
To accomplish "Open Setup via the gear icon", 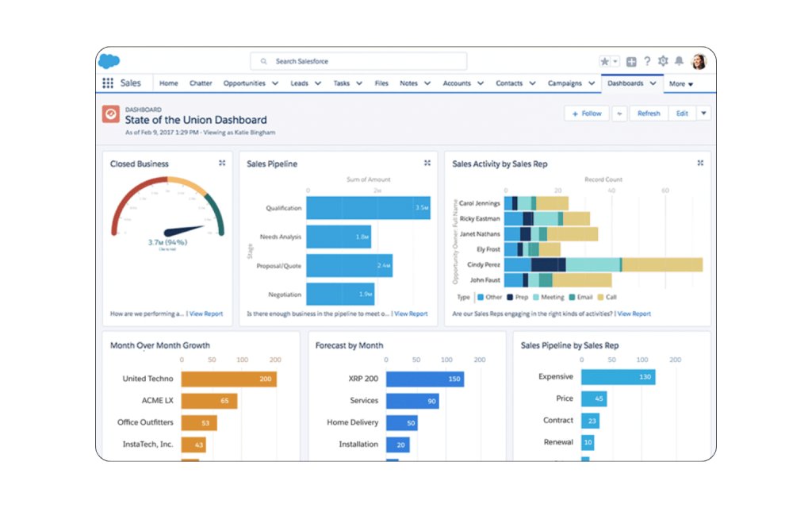I will pyautogui.click(x=664, y=61).
